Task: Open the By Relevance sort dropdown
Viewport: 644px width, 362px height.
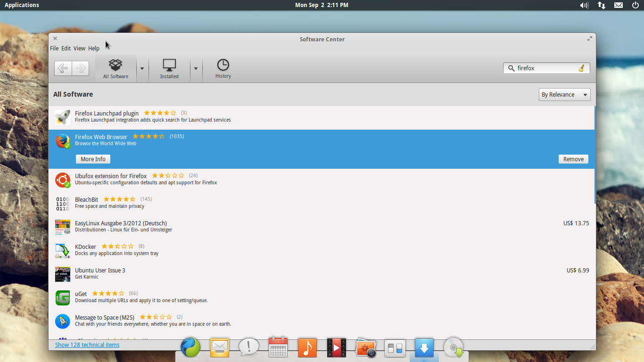Action: point(564,94)
